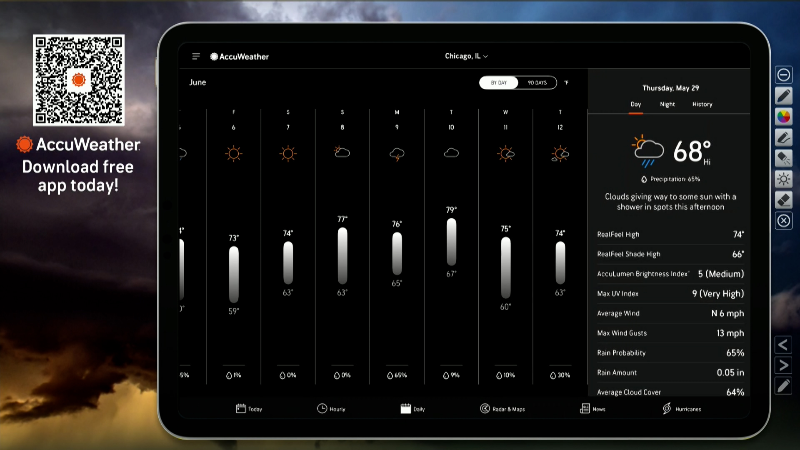This screenshot has width=800, height=450.
Task: Select the eraser annotation tool
Action: coord(784,200)
